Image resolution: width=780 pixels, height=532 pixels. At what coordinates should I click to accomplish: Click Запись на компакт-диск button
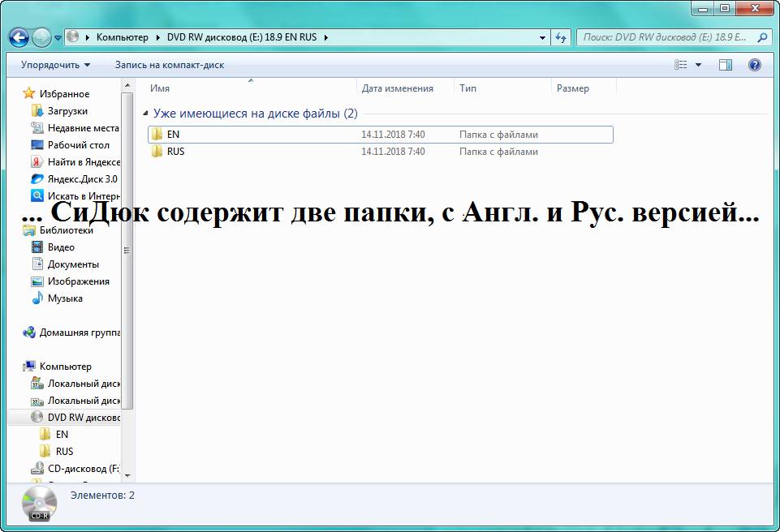169,65
